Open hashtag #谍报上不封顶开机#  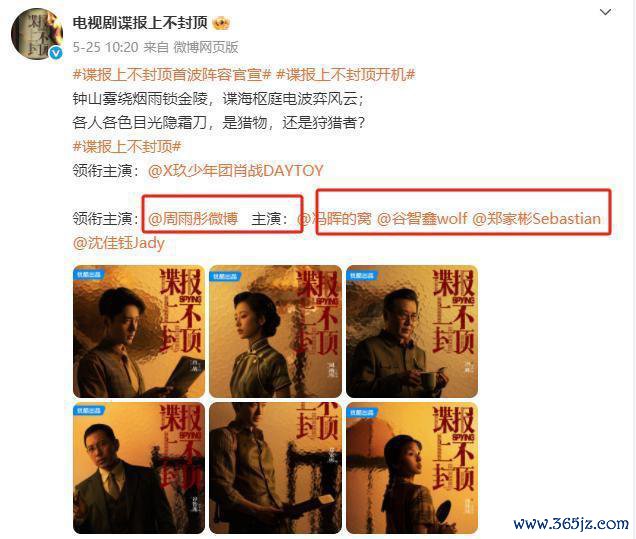[346, 75]
